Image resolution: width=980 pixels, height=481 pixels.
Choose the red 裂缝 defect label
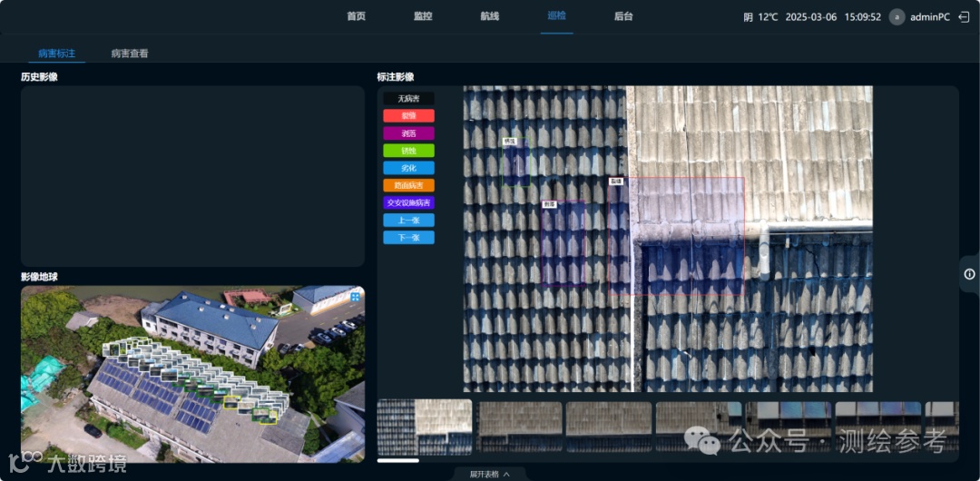408,116
